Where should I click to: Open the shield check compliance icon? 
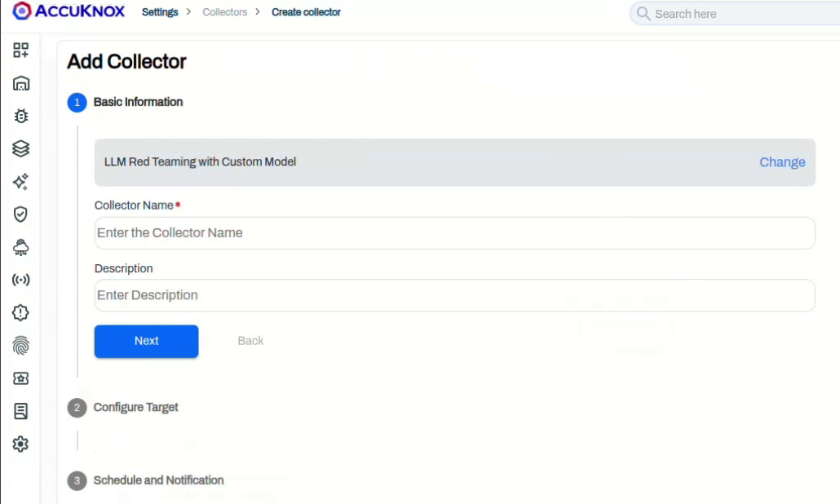tap(21, 214)
